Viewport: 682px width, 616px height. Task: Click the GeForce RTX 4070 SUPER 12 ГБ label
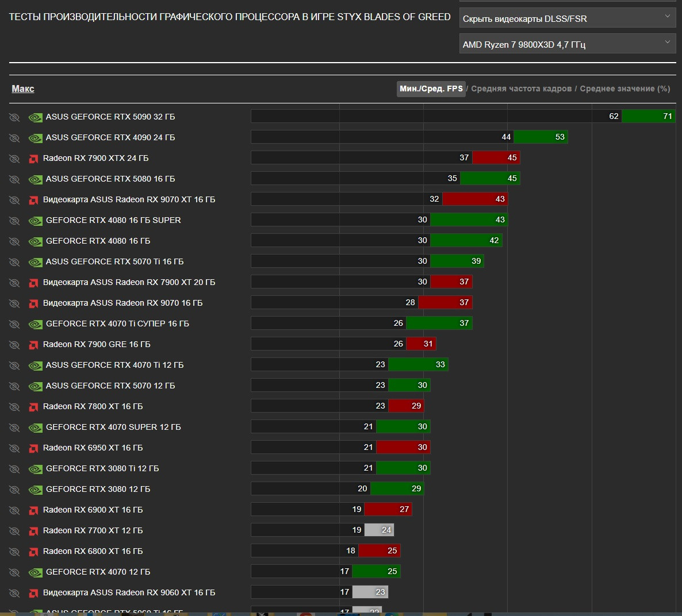point(113,428)
